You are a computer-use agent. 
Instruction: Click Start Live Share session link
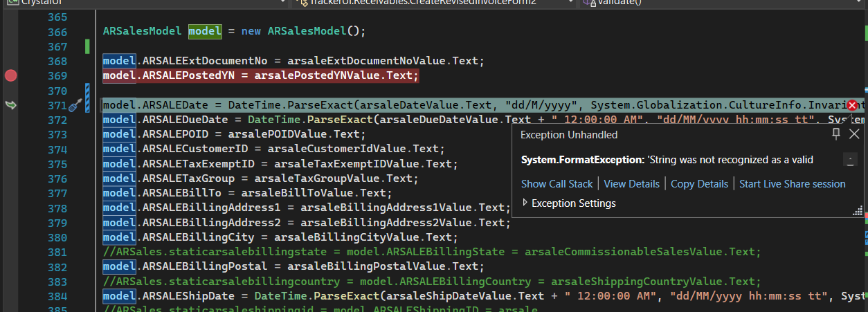click(792, 184)
